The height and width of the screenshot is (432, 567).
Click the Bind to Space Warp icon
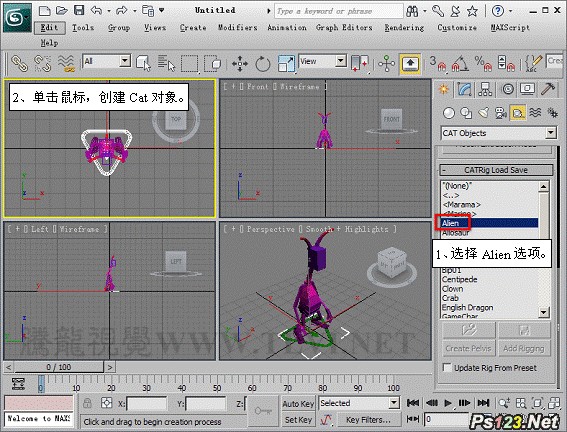point(67,63)
